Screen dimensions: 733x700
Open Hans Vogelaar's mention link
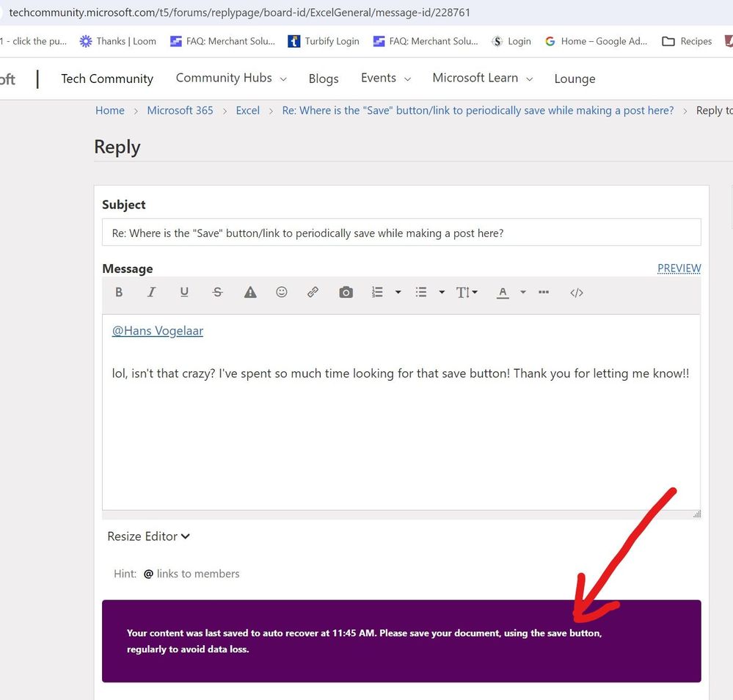coord(157,331)
